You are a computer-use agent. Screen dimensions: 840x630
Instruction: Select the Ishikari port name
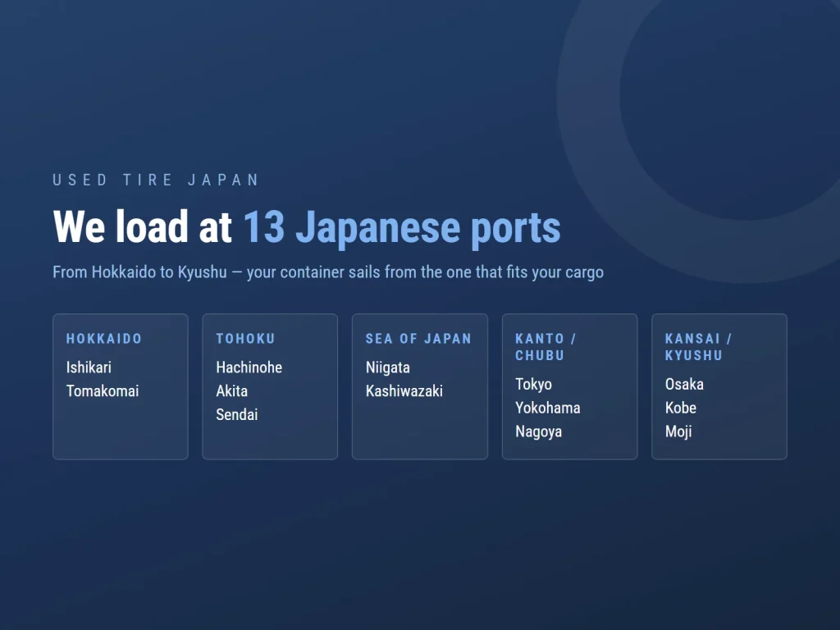[89, 367]
